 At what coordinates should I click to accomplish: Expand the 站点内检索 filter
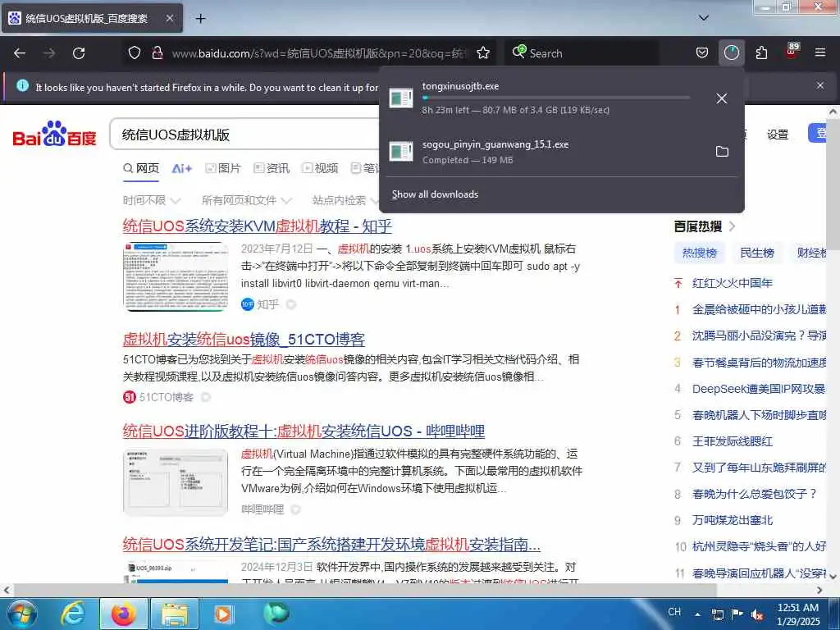click(345, 200)
